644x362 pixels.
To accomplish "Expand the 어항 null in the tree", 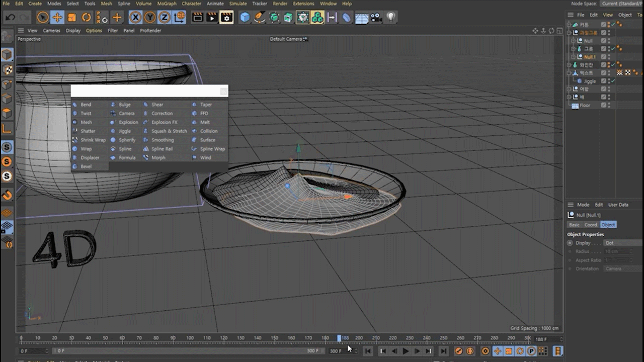I will [570, 89].
